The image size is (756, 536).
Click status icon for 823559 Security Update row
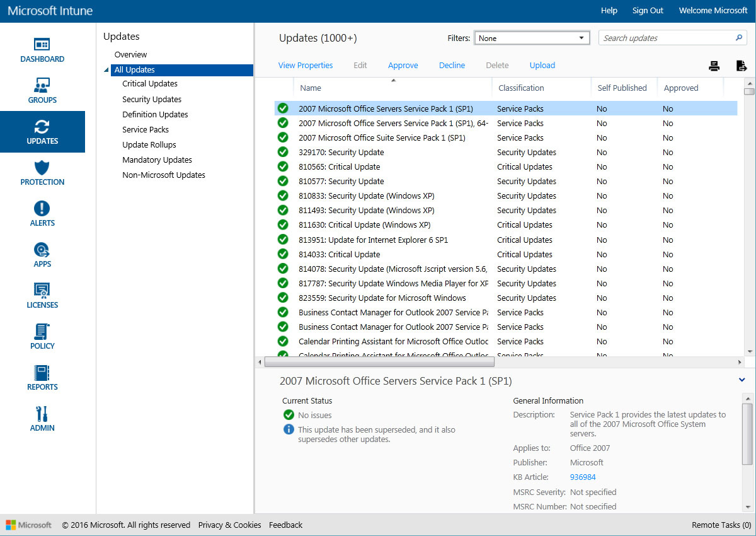pyautogui.click(x=283, y=298)
